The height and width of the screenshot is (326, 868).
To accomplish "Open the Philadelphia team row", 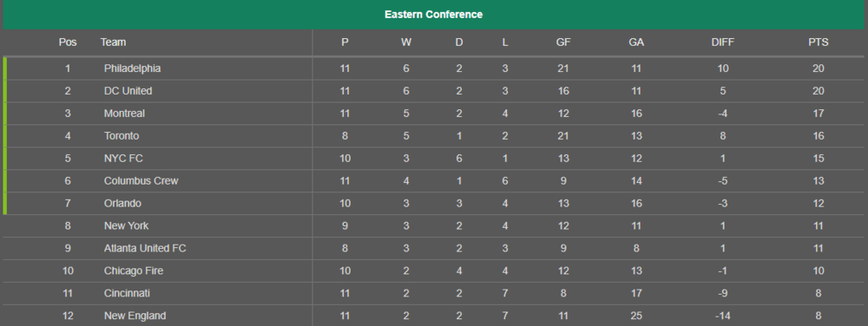I will point(433,68).
